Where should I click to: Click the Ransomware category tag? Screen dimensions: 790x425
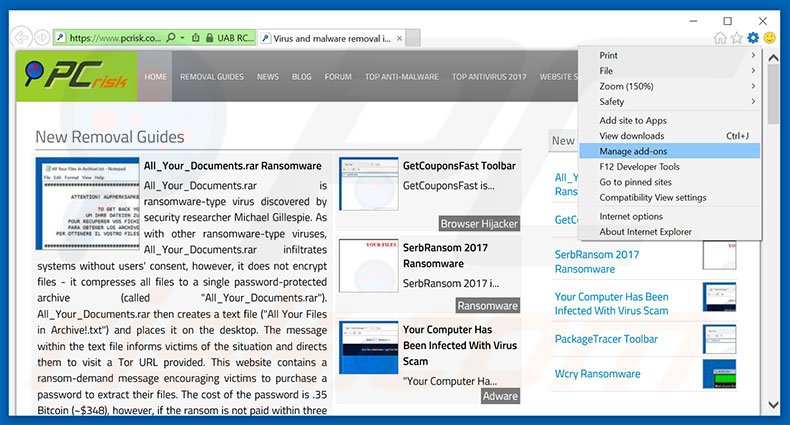coord(487,306)
